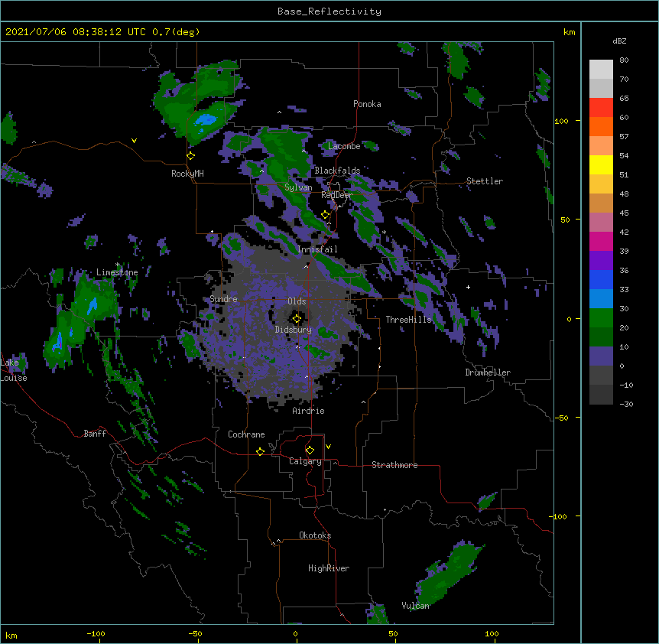Click the green echo near Vulcan

tap(450, 574)
